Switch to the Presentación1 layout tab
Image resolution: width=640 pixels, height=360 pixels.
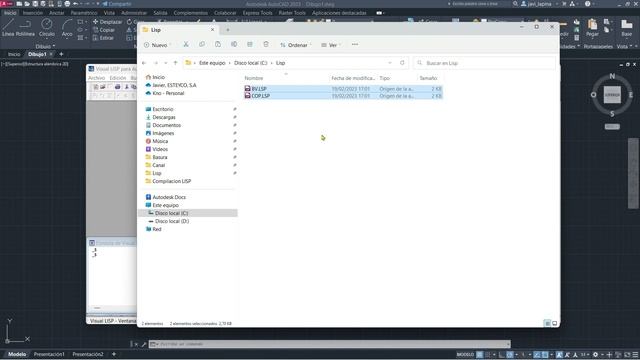[x=49, y=354]
